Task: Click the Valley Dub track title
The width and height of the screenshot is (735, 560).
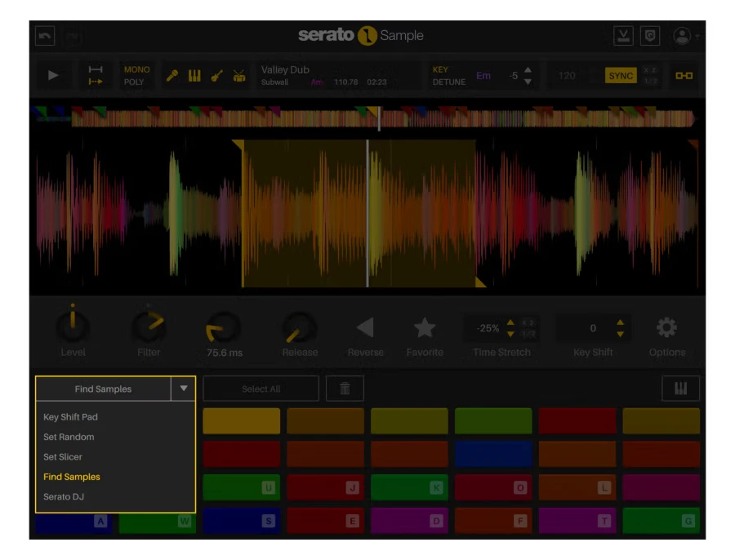Action: point(285,69)
